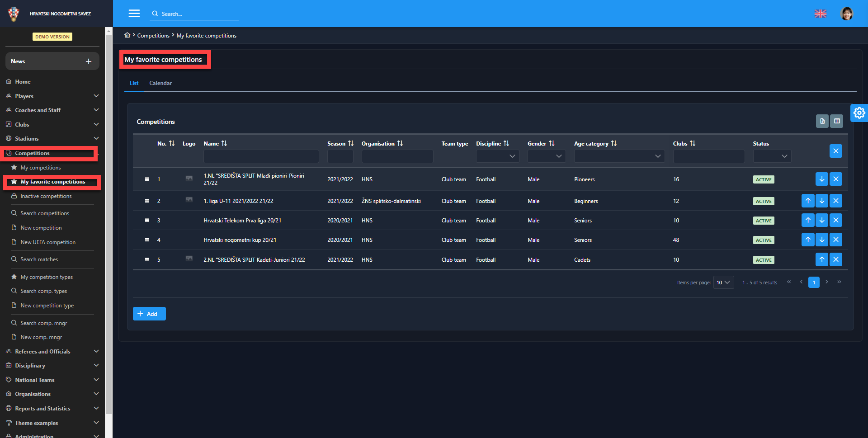868x438 pixels.
Task: Change items per page dropdown
Action: pyautogui.click(x=723, y=283)
